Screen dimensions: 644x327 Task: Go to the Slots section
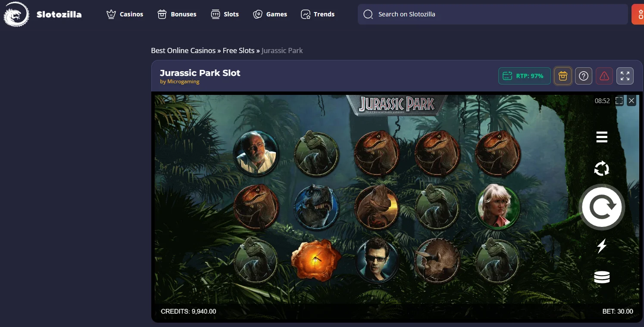point(225,14)
